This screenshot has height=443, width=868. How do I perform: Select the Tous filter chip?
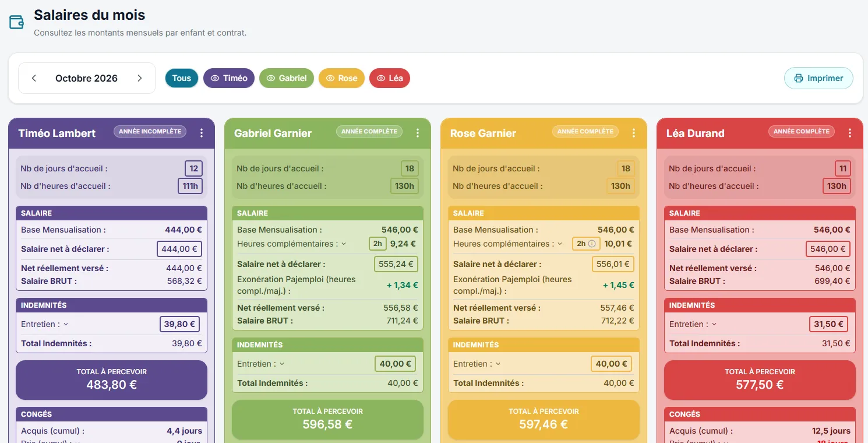coord(182,78)
